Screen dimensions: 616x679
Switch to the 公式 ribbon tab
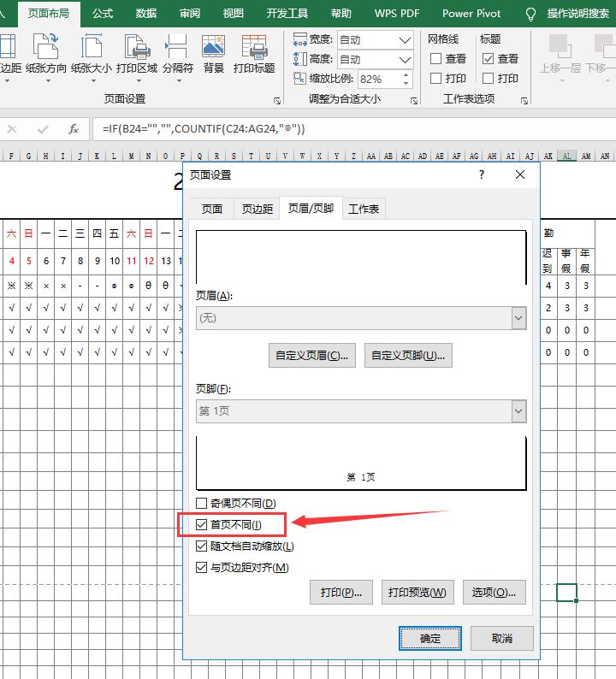103,14
